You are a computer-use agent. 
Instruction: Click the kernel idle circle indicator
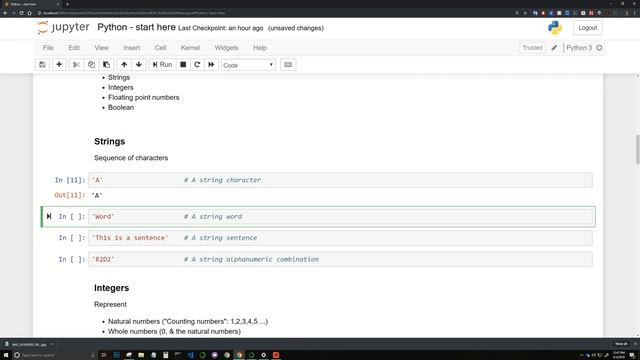[599, 48]
